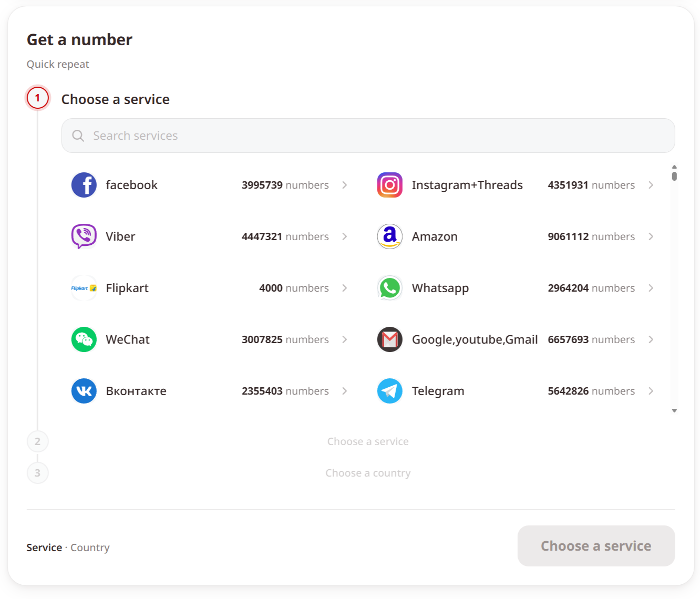Click the 4351931 numbers count
The width and height of the screenshot is (700, 599).
(x=591, y=185)
